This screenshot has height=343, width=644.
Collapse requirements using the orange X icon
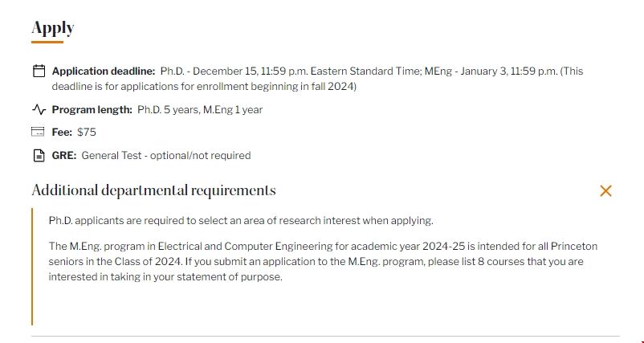(605, 190)
